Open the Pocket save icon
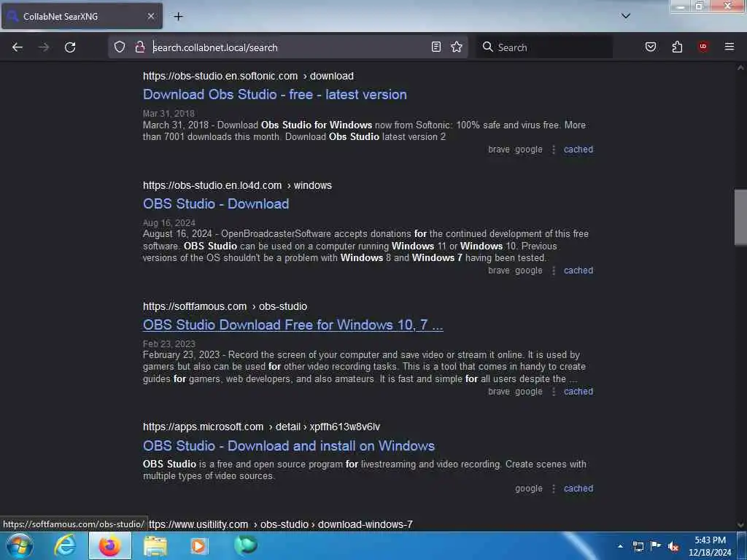The image size is (747, 560). pos(651,47)
